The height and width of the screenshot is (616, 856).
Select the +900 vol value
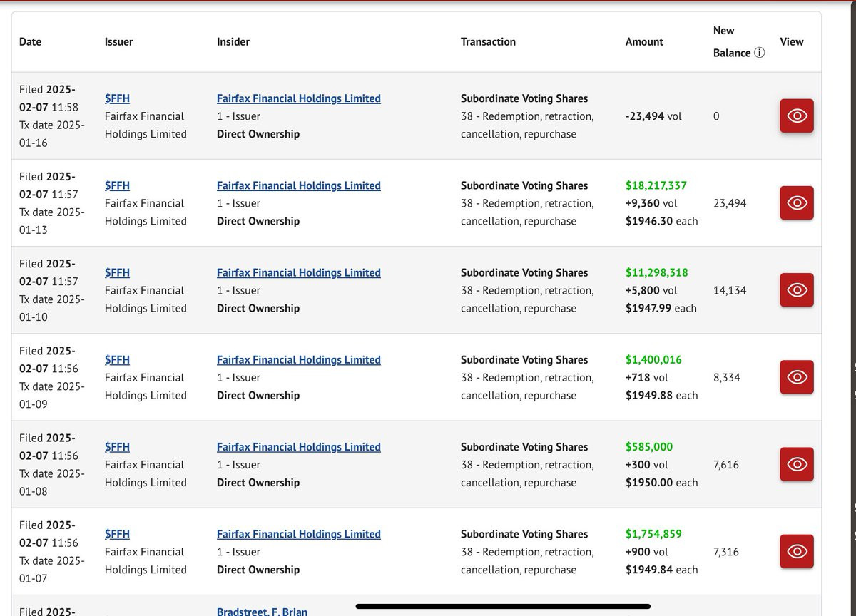coord(647,551)
